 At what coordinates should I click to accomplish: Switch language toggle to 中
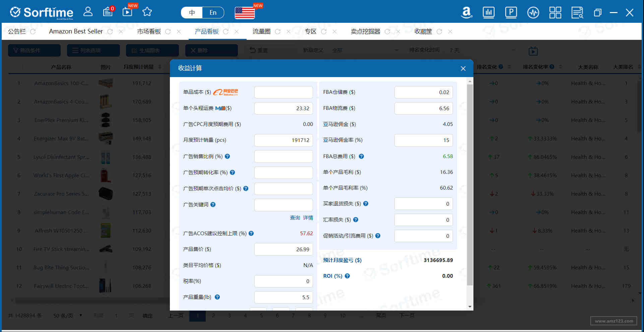[x=192, y=13]
